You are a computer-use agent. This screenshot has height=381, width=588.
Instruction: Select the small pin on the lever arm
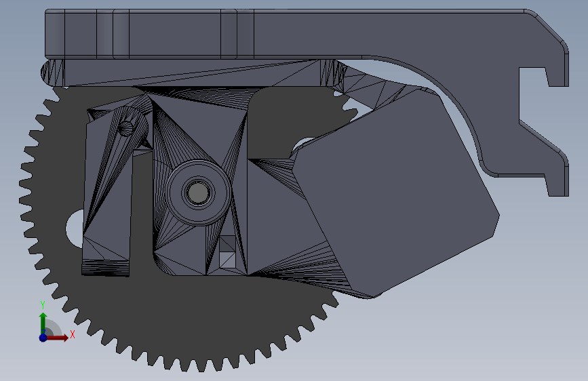[126, 128]
